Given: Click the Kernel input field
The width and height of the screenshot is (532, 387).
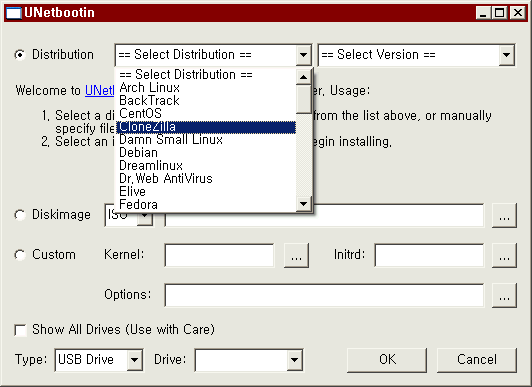Looking at the screenshot, I should [x=219, y=255].
